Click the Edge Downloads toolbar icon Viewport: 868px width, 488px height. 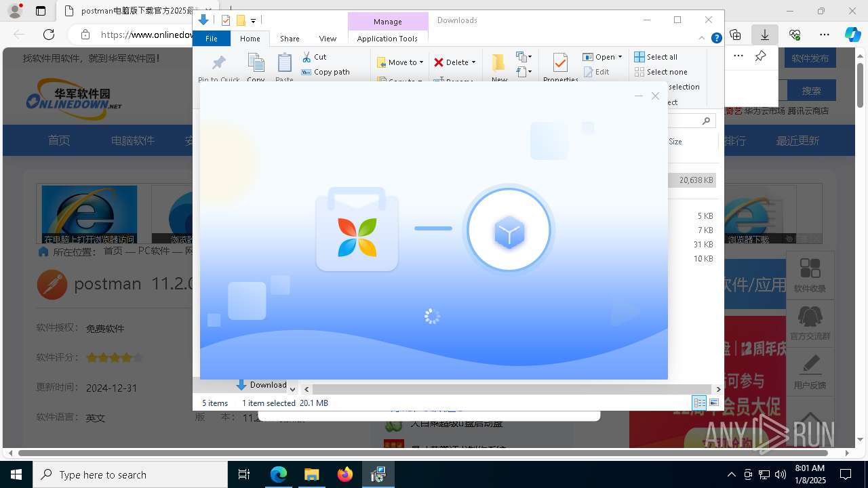pos(764,35)
